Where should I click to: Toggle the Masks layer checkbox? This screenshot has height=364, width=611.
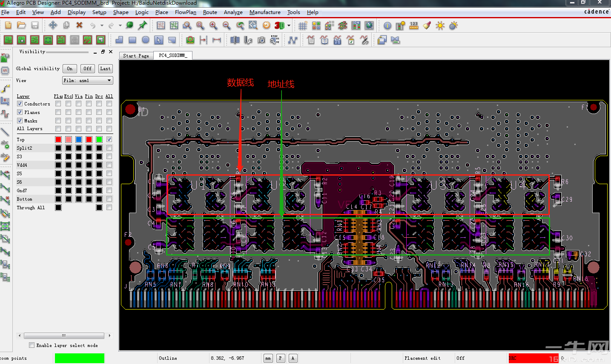pyautogui.click(x=20, y=121)
